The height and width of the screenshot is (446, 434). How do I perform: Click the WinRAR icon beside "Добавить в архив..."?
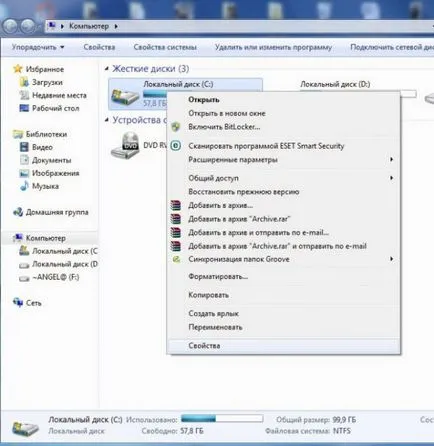(x=176, y=205)
